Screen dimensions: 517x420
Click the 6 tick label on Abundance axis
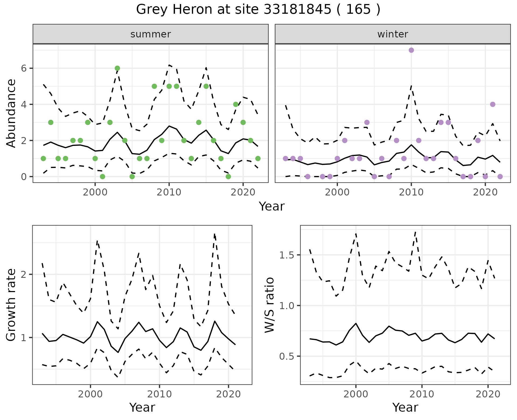click(24, 68)
